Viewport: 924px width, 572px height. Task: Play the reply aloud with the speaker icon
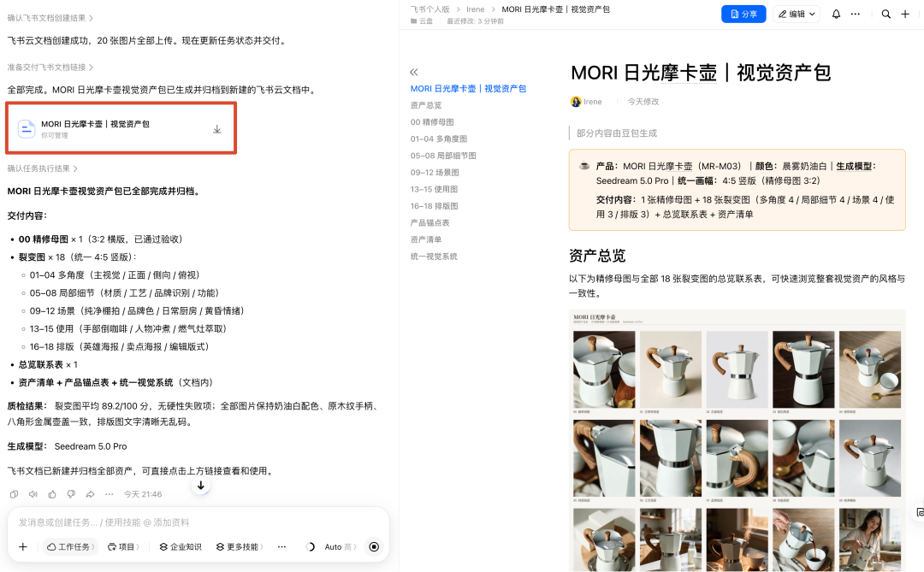tap(33, 494)
